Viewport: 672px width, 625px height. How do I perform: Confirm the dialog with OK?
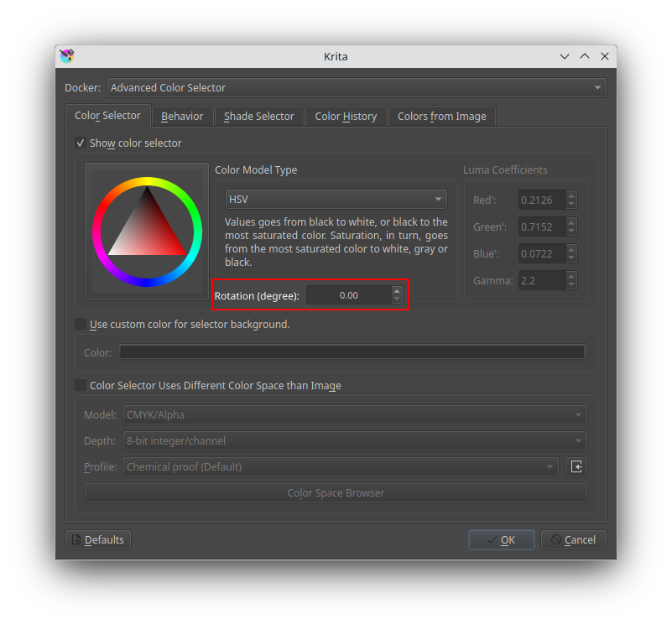coord(501,539)
